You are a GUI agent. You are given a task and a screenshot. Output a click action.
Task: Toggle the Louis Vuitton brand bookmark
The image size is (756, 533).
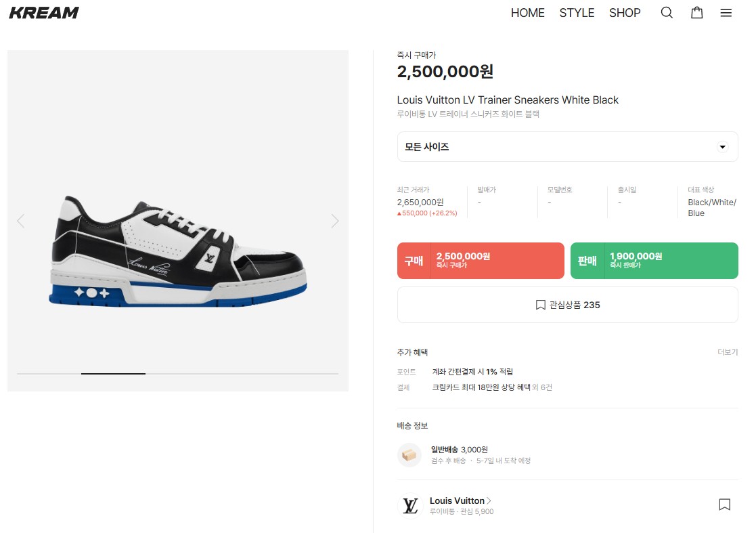(x=724, y=505)
